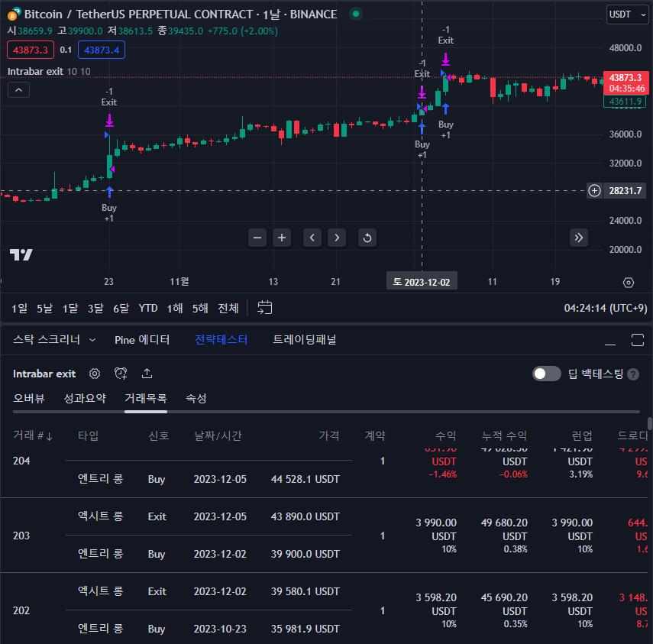Viewport: 653px width, 644px height.
Task: Open the go-to-date calendar icon
Action: tap(264, 308)
